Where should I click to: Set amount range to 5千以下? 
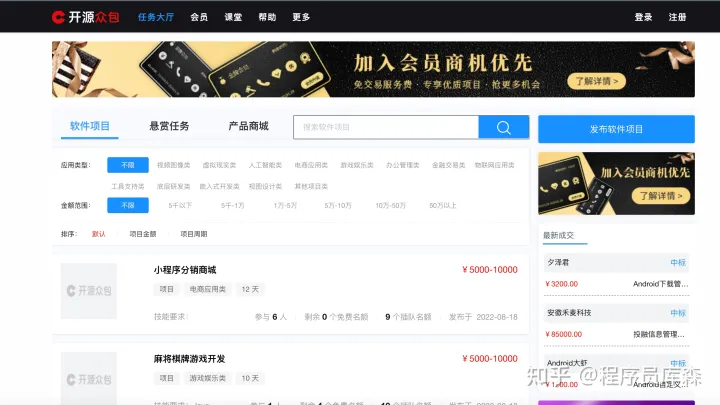pos(180,205)
